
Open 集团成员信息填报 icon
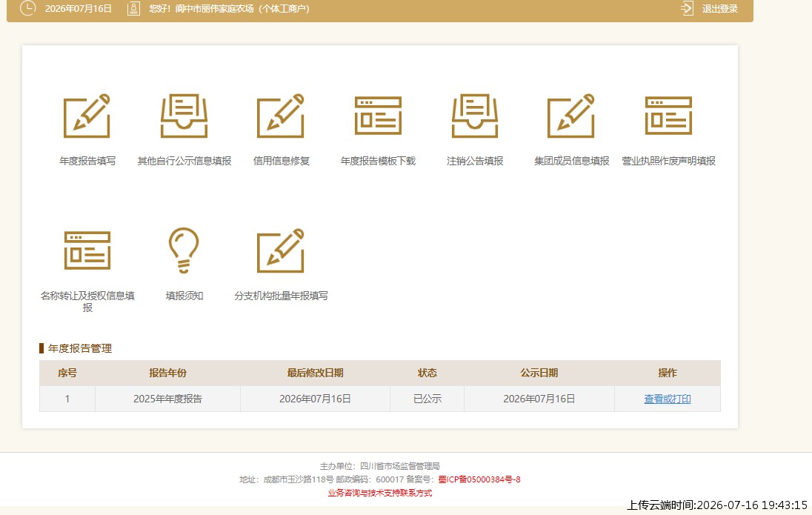571,116
